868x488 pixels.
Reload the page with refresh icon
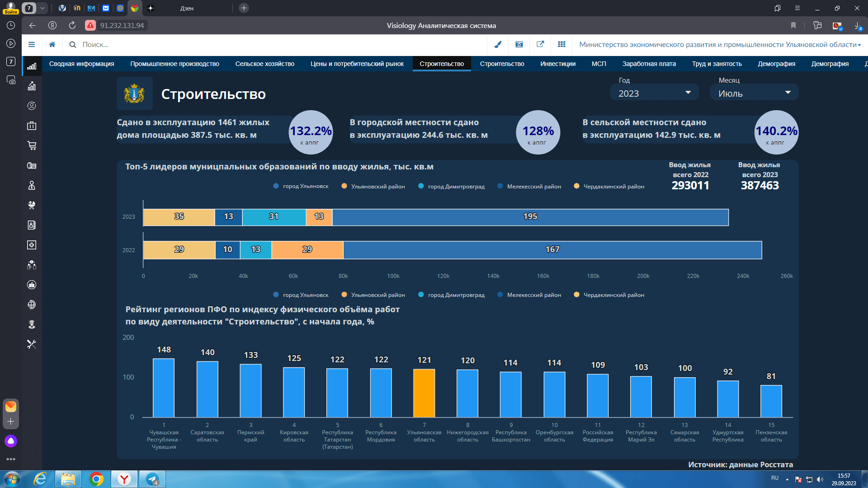(72, 25)
